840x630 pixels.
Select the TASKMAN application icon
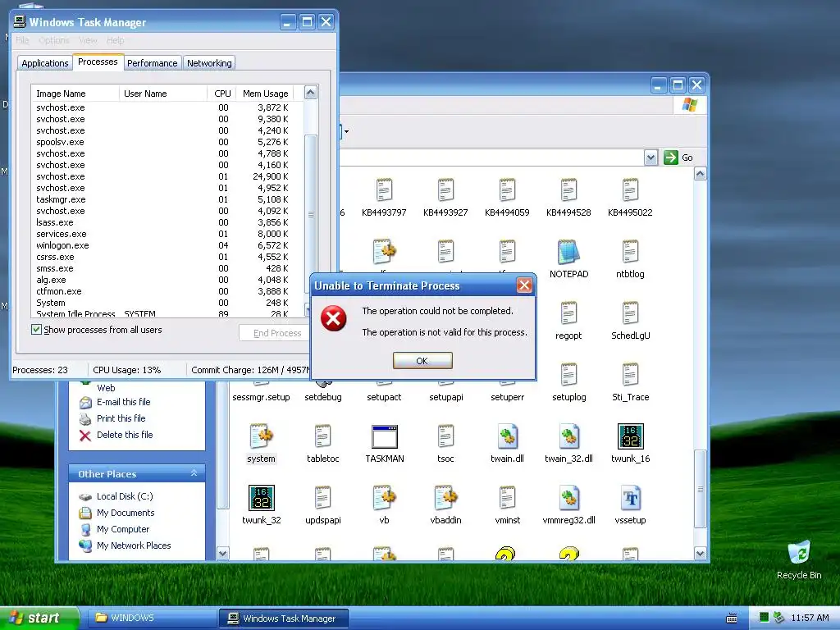pyautogui.click(x=385, y=436)
